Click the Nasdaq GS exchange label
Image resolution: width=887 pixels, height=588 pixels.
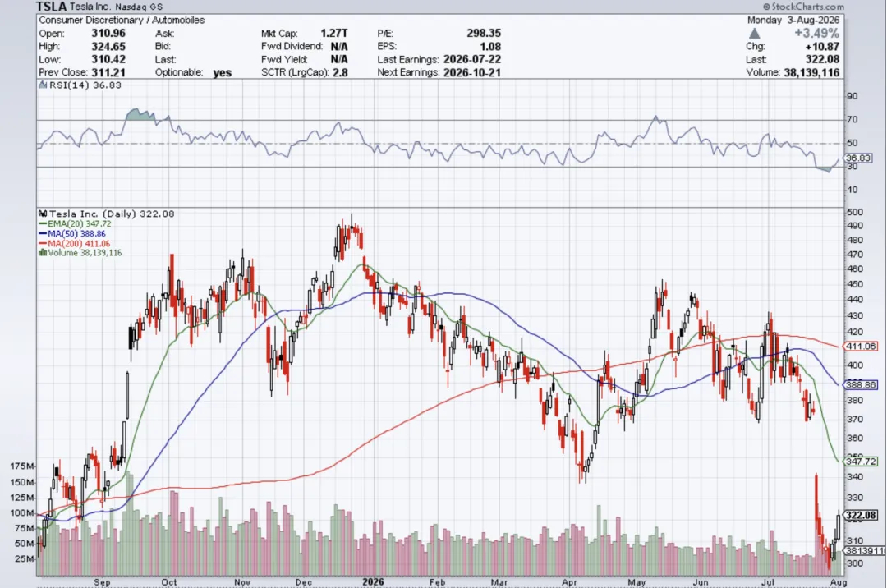[x=139, y=7]
